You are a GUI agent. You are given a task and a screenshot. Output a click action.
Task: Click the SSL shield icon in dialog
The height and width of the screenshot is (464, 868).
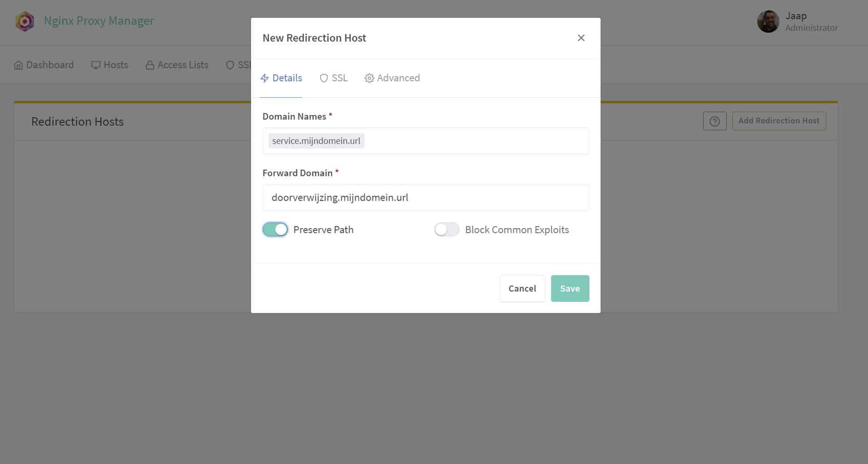click(x=323, y=79)
